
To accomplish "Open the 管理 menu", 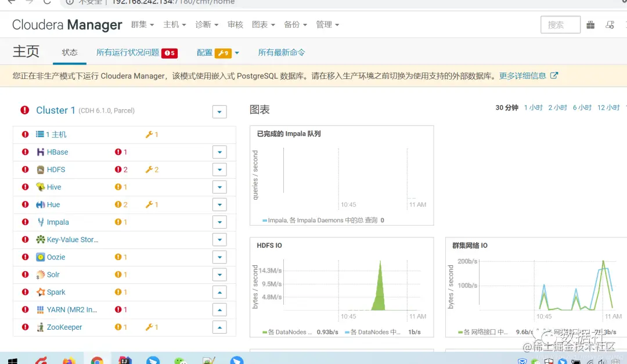I will click(x=327, y=25).
